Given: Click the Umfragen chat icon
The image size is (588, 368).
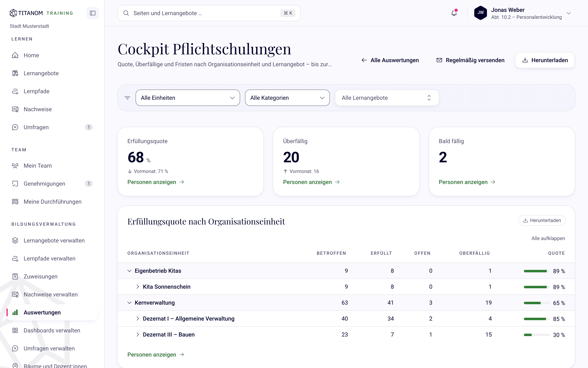Looking at the screenshot, I should pos(15,127).
